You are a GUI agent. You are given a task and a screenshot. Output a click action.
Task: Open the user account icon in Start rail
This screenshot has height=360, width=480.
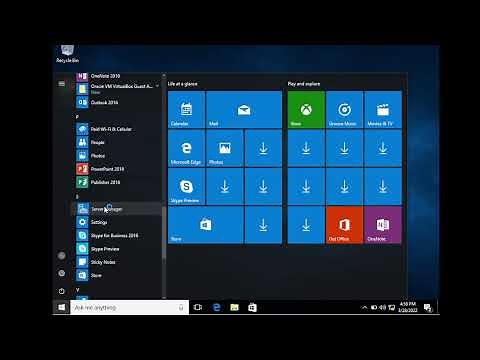coord(62,256)
